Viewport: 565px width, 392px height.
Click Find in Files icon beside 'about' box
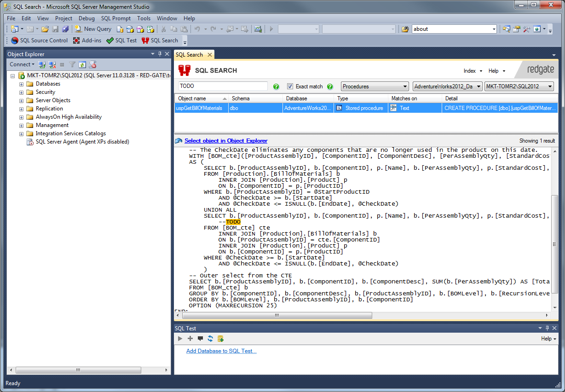405,29
